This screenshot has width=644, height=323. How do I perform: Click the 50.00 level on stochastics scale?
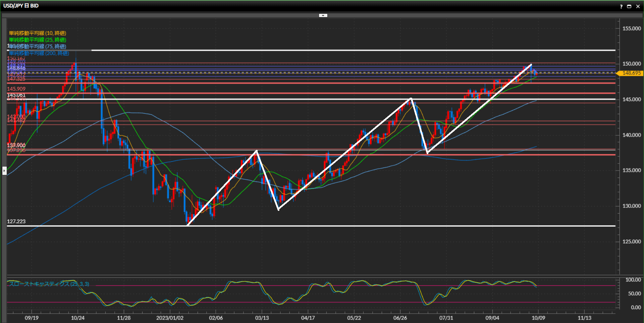click(x=634, y=293)
